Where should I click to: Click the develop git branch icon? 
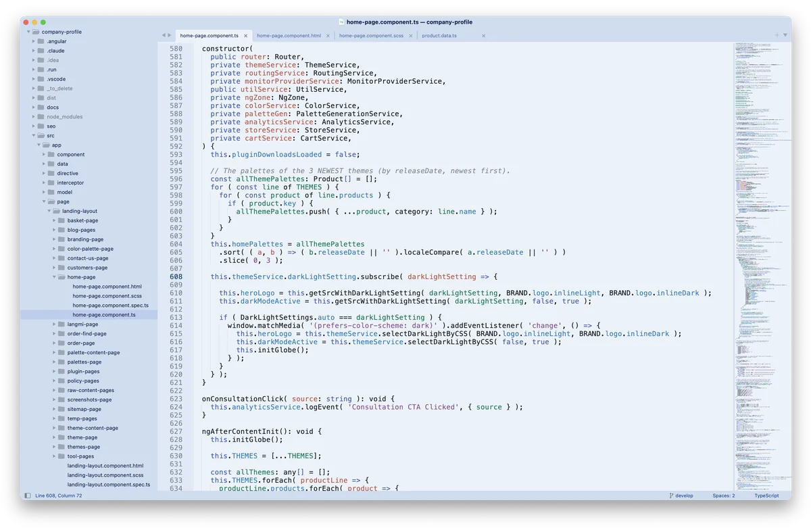671,495
